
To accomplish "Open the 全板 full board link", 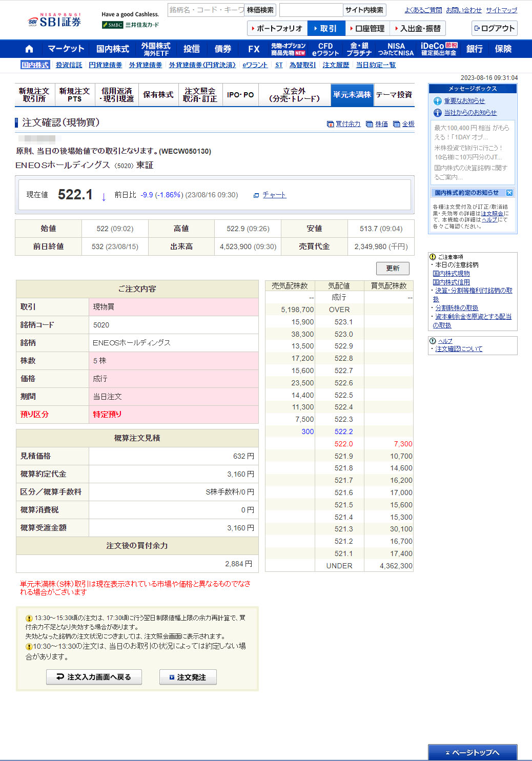I will tap(408, 124).
